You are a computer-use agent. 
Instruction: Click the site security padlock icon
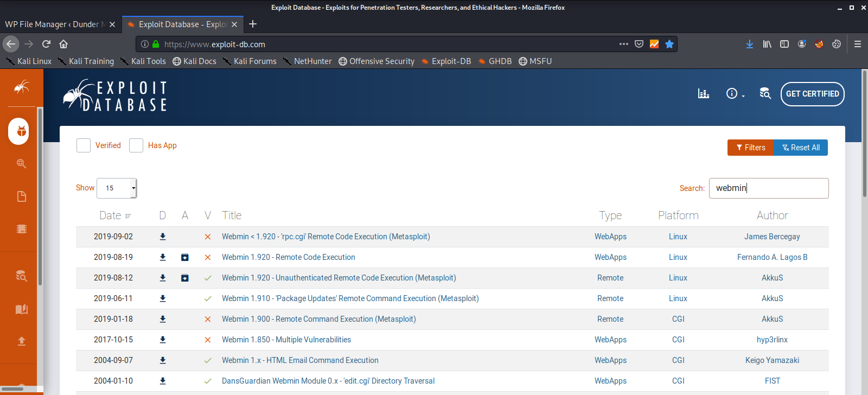(156, 44)
